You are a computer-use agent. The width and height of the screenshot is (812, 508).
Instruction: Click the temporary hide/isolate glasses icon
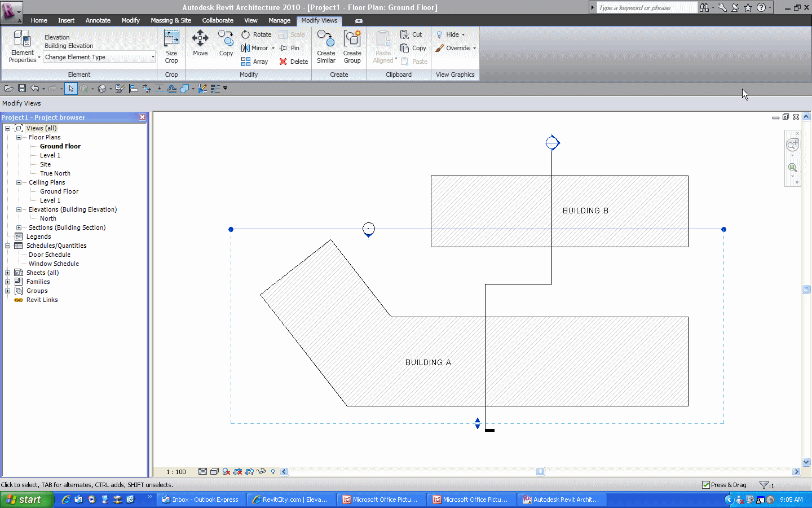(261, 472)
